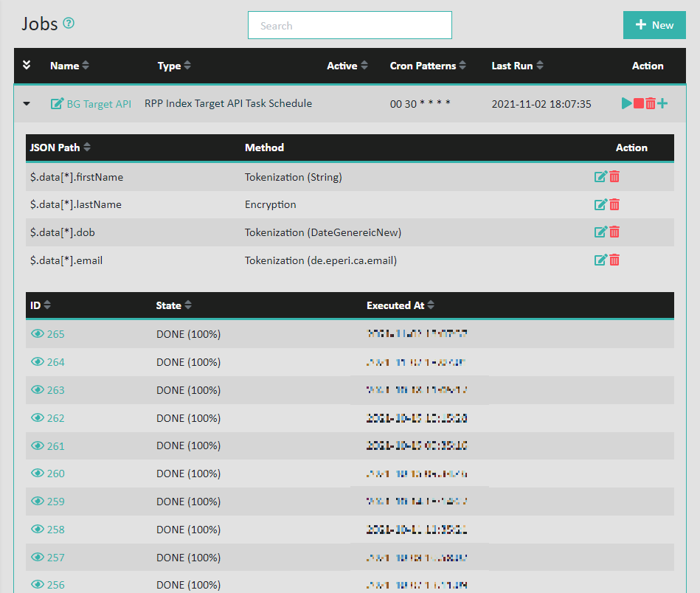This screenshot has height=593, width=700.
Task: Open execution ID 264 link
Action: click(x=56, y=362)
